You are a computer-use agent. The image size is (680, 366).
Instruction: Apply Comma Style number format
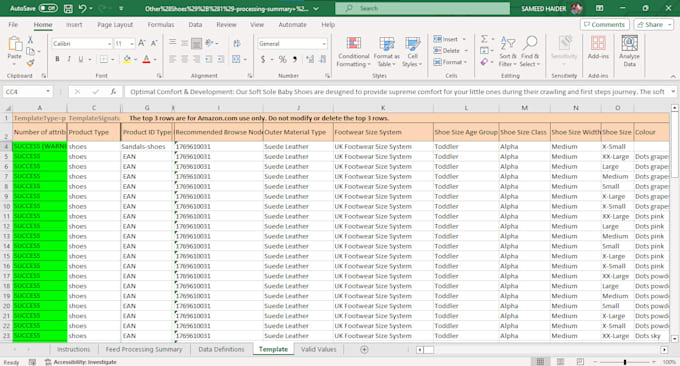pos(295,59)
